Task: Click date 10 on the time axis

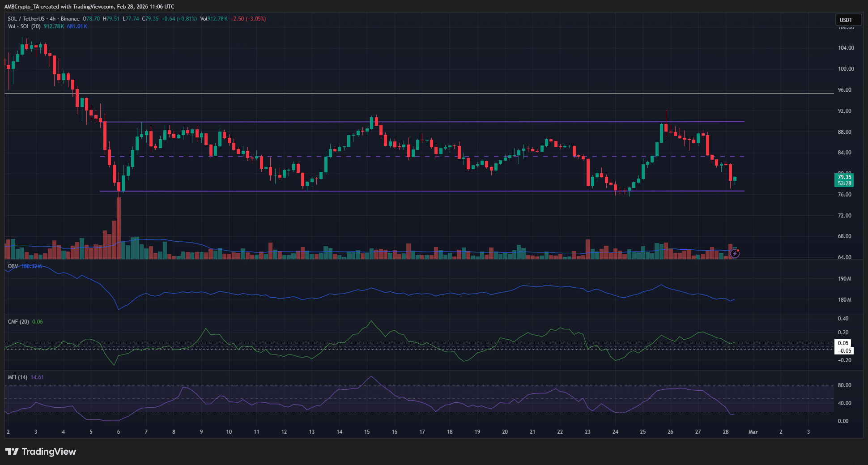Action: pos(229,432)
